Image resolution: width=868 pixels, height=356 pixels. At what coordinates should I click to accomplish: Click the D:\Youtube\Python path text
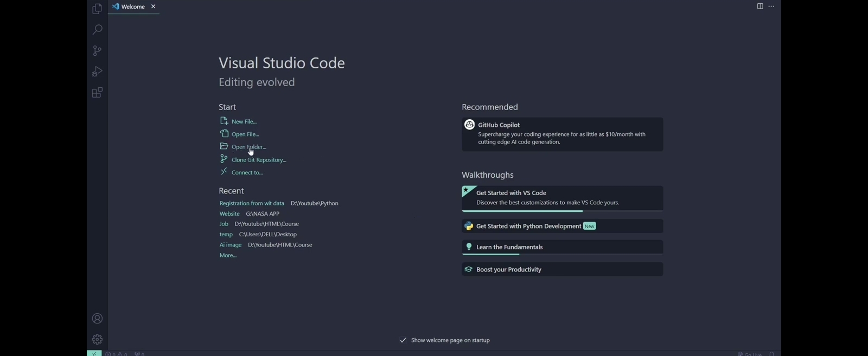pyautogui.click(x=315, y=204)
